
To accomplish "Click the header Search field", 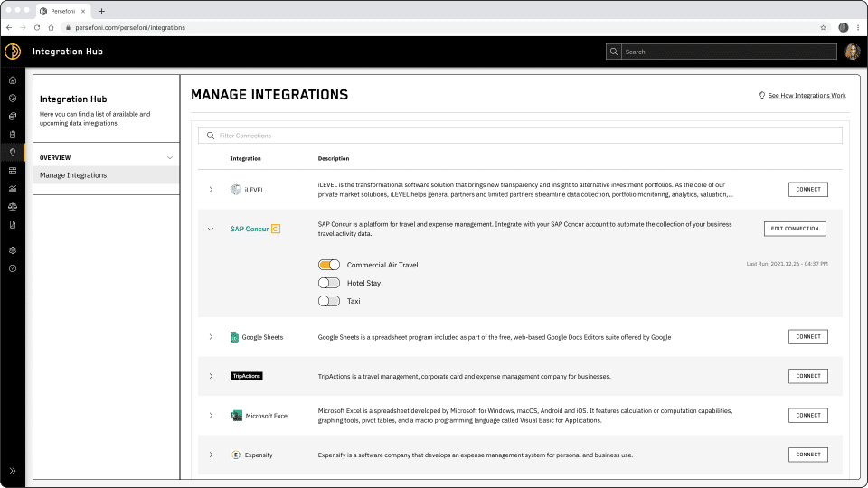I will coord(729,52).
